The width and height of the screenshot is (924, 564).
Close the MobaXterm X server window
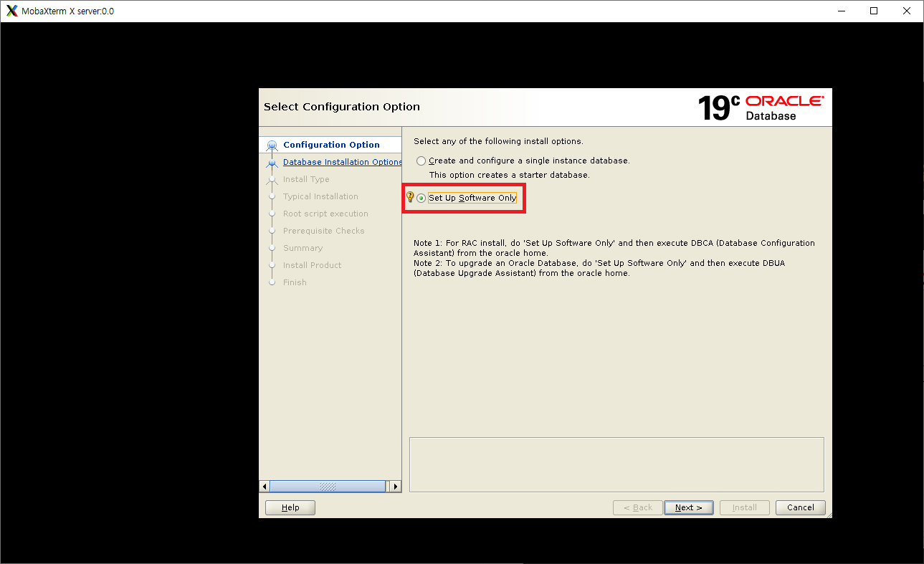pos(907,11)
